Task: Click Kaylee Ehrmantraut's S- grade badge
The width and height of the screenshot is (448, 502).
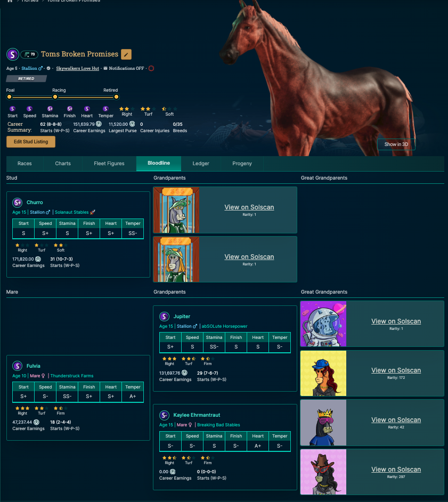Action: 164,415
